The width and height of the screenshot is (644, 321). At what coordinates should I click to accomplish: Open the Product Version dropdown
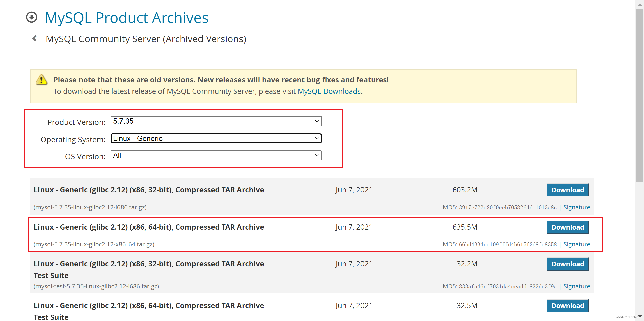point(216,121)
